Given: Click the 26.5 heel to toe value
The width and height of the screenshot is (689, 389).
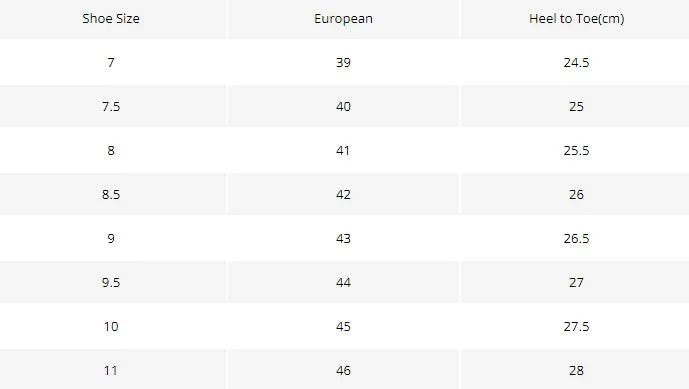Looking at the screenshot, I should pos(576,238).
